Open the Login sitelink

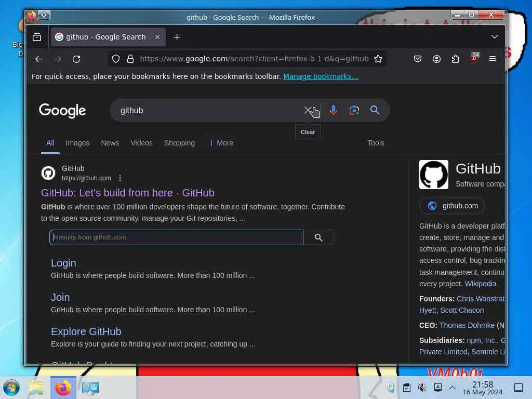(x=63, y=263)
